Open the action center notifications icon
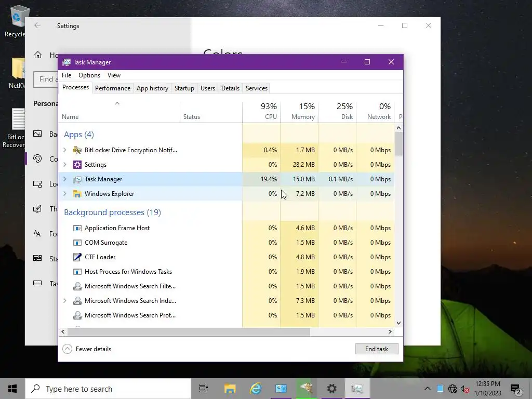Screen dimensions: 532x399 click(x=515, y=389)
